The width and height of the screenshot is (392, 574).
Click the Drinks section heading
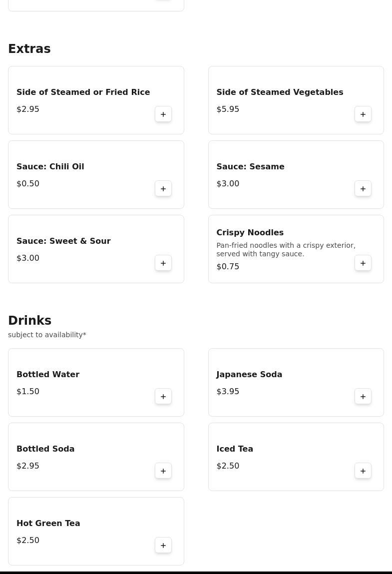click(30, 321)
